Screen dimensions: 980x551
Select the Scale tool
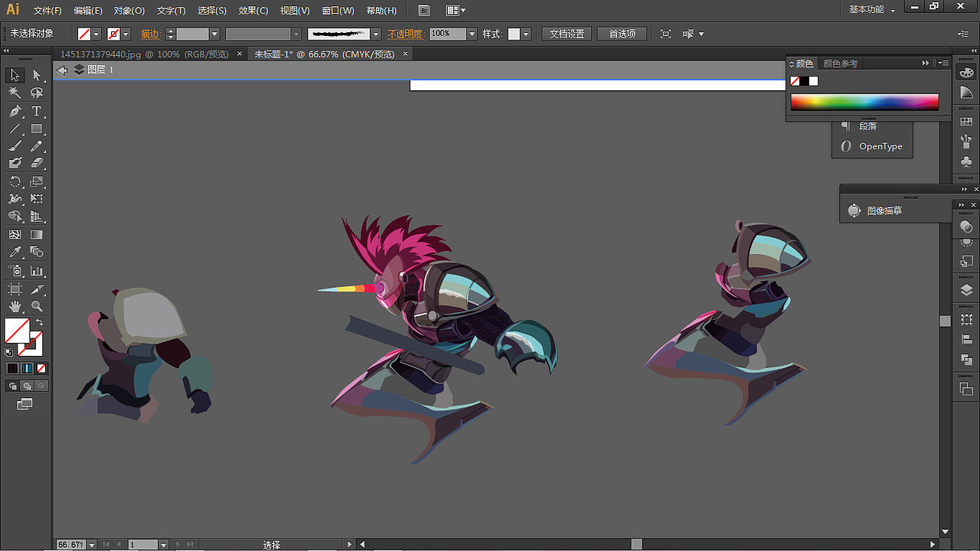coord(37,181)
